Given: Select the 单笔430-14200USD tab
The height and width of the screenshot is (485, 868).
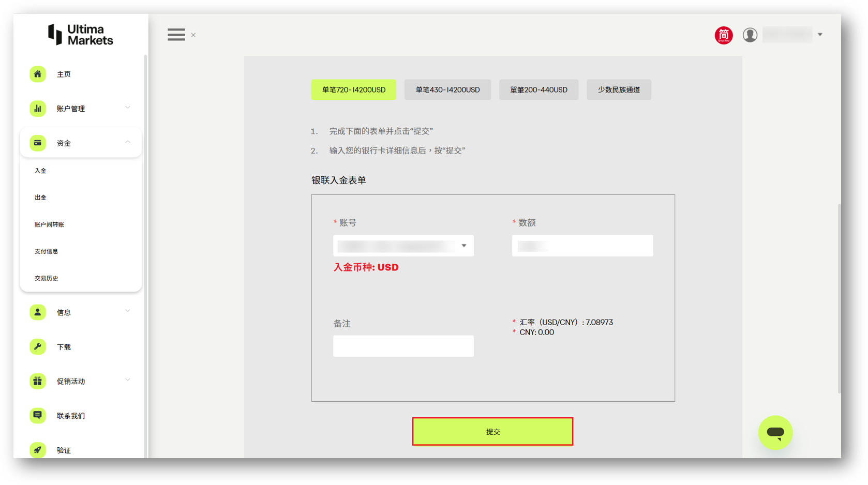Looking at the screenshot, I should pos(447,89).
